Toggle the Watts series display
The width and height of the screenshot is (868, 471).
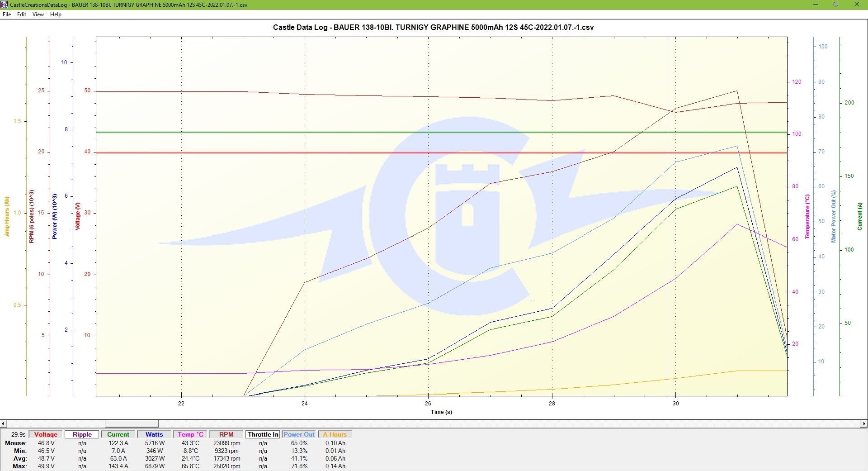[x=154, y=434]
